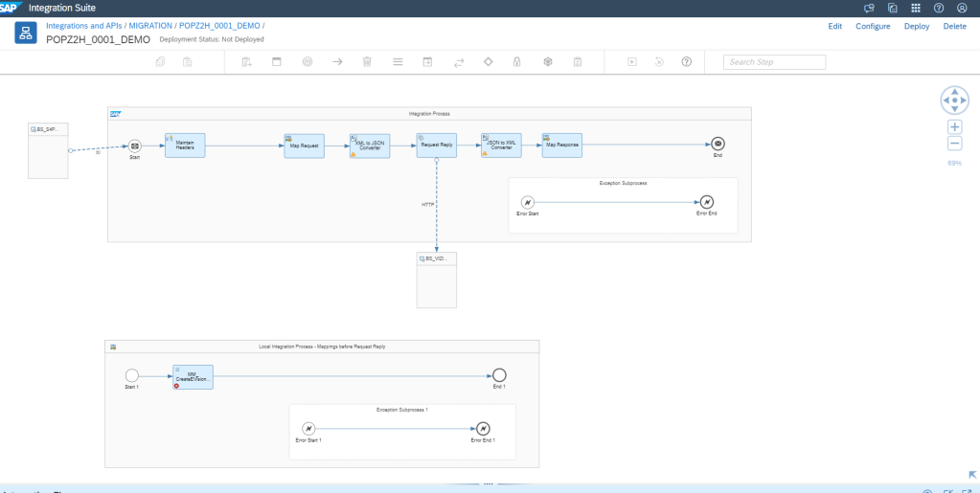Click the Error Start event in Exception Subprocess
The image size is (980, 493).
(526, 202)
